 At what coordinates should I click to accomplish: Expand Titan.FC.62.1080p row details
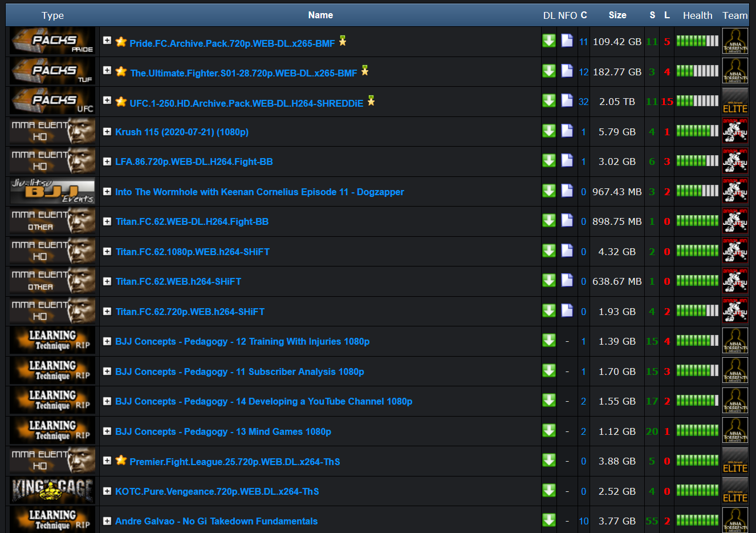coord(107,251)
